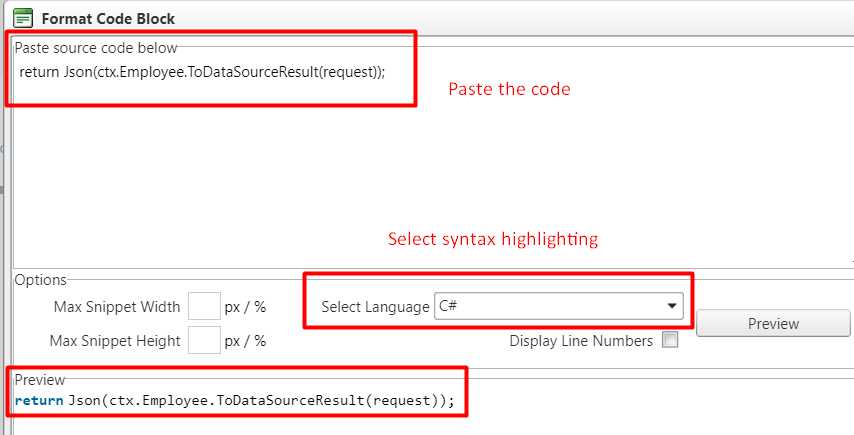Click the Select Language label

[x=375, y=307]
